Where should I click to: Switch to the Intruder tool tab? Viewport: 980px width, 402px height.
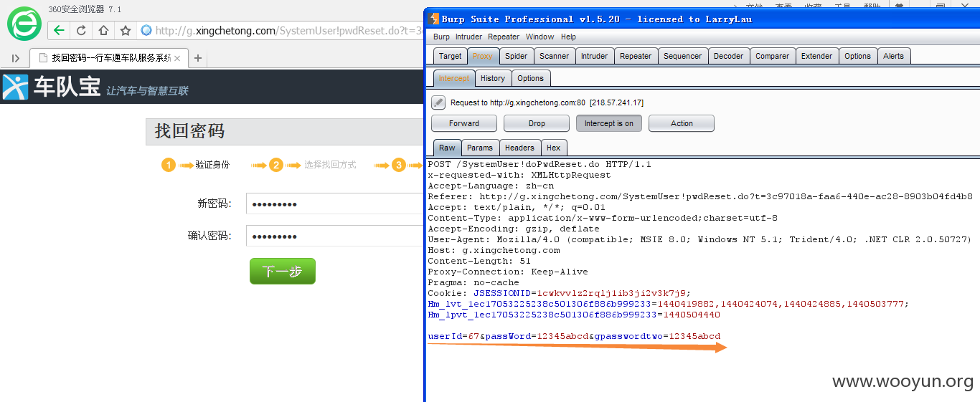click(594, 56)
